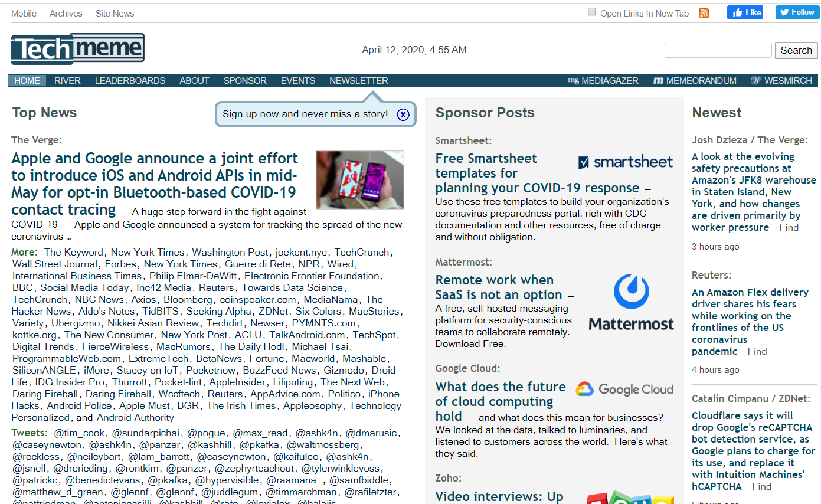Open the Cloudflare reCAPTCHA story
The width and height of the screenshot is (821, 504).
pyautogui.click(x=753, y=451)
